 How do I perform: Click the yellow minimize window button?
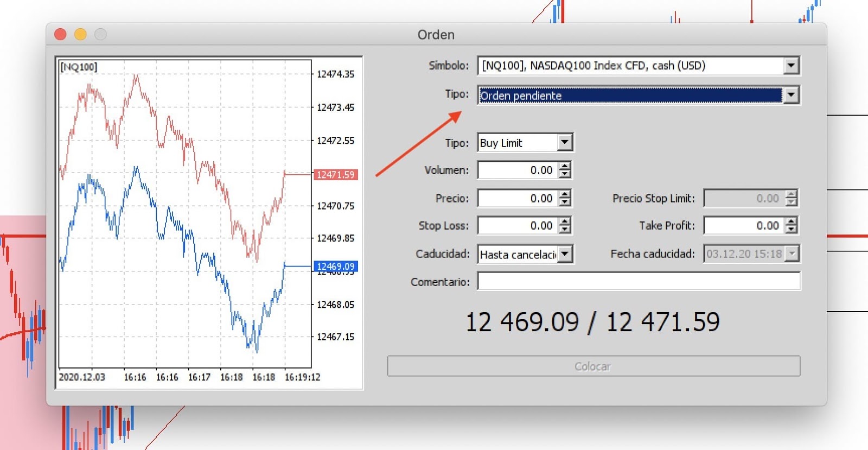point(80,34)
